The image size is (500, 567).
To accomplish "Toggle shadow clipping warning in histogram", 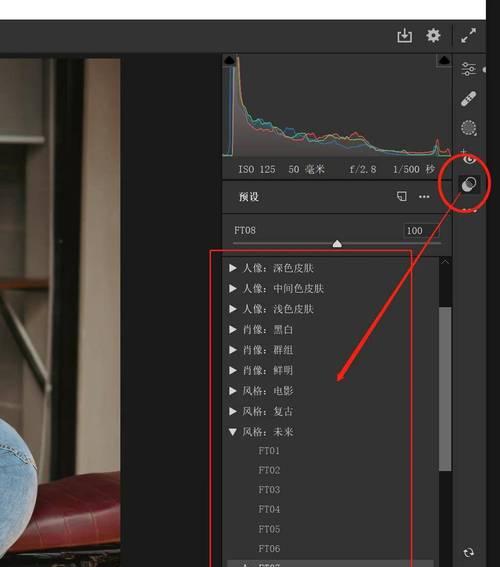I will coord(230,60).
